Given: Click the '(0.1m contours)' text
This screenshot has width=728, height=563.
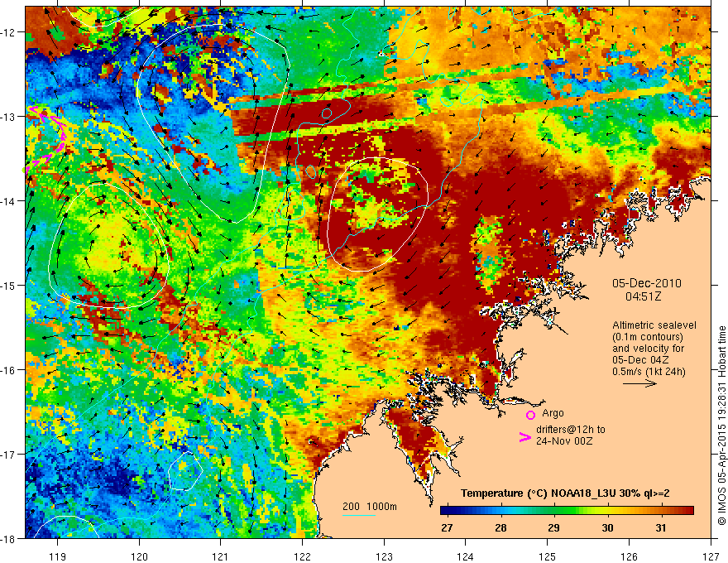Looking at the screenshot, I should click(x=648, y=337).
